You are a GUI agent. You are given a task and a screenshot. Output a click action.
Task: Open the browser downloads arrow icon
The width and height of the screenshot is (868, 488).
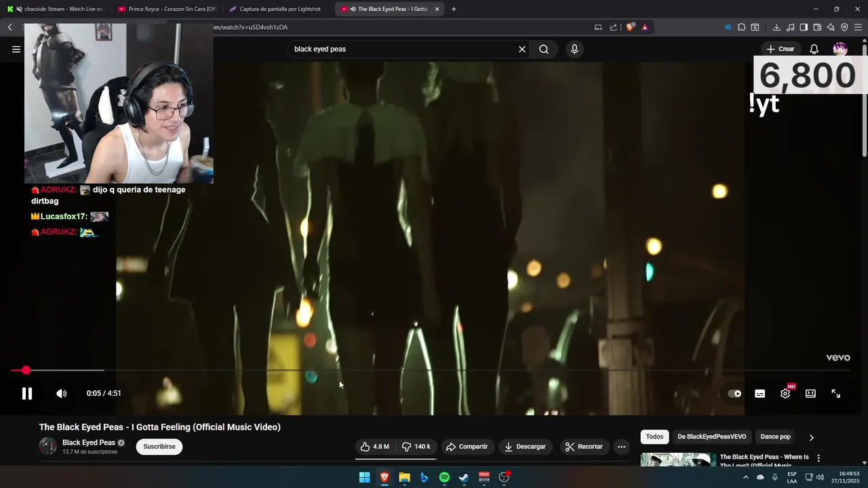click(x=776, y=27)
